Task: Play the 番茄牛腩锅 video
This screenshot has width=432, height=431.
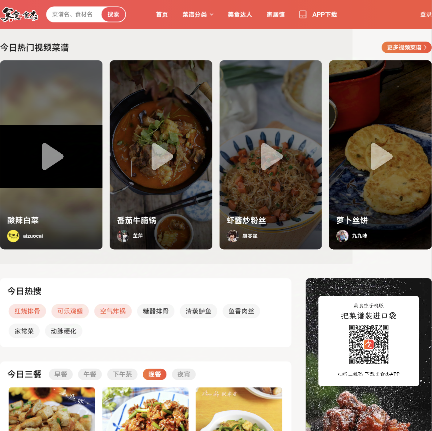Action: (162, 156)
